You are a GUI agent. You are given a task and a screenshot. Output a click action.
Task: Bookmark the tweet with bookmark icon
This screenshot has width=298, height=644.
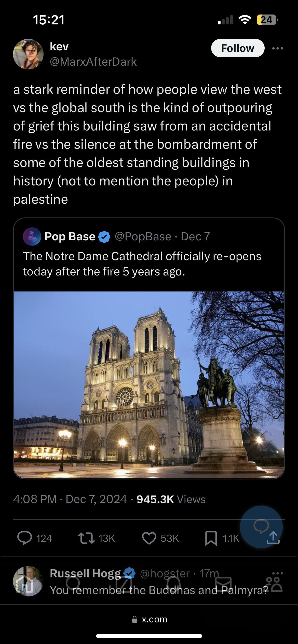click(211, 538)
